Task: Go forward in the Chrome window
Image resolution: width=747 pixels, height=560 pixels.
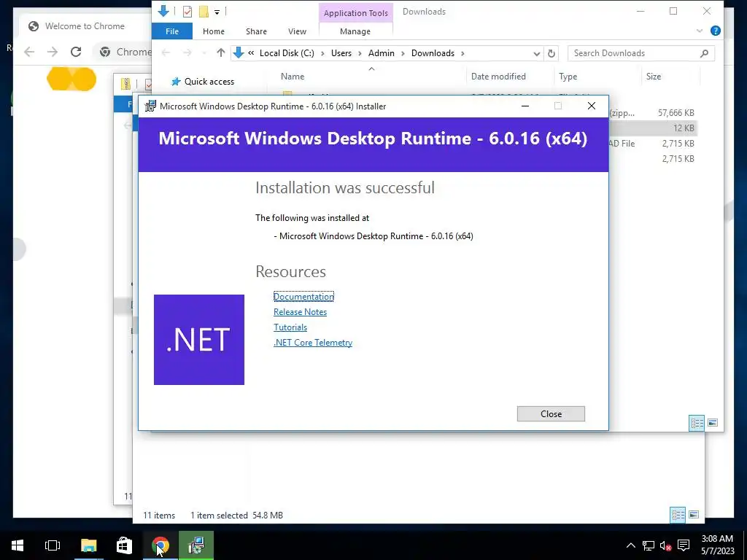Action: click(x=53, y=52)
